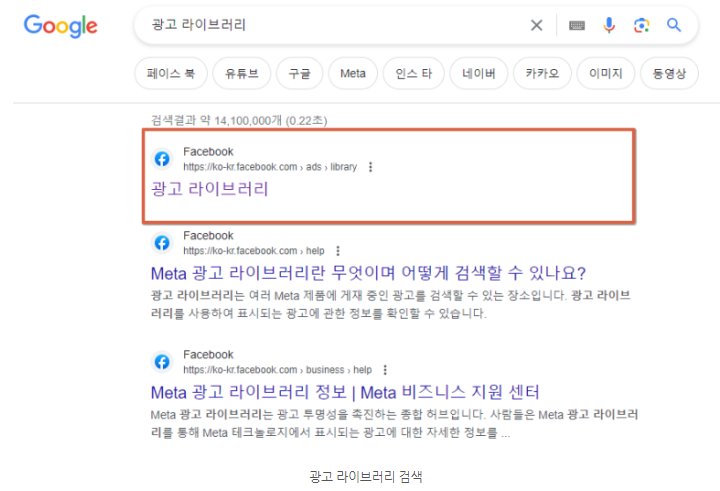
Task: Clear the search query with X
Action: tap(536, 25)
